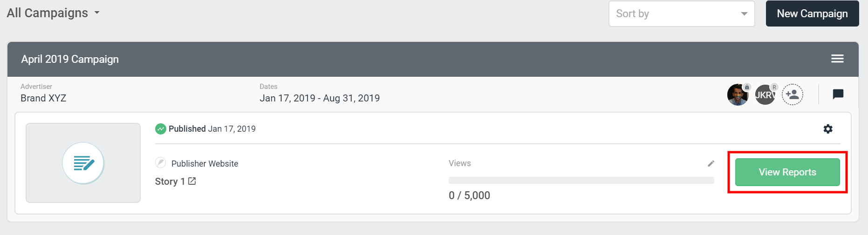The width and height of the screenshot is (868, 235).
Task: Click the pencil icon to edit views goal
Action: (711, 163)
